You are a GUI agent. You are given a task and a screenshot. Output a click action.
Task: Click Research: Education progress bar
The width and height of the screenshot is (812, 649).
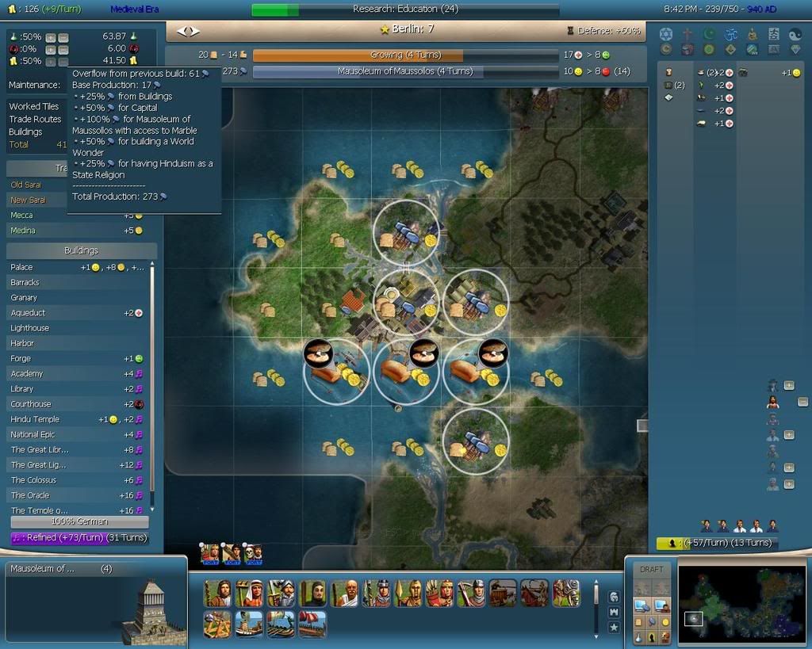pos(405,10)
